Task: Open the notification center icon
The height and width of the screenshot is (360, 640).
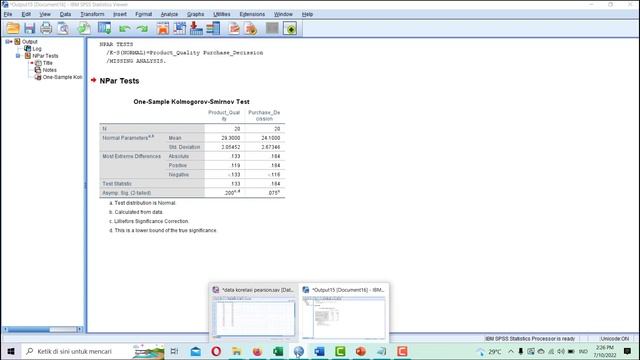Action: [x=627, y=351]
